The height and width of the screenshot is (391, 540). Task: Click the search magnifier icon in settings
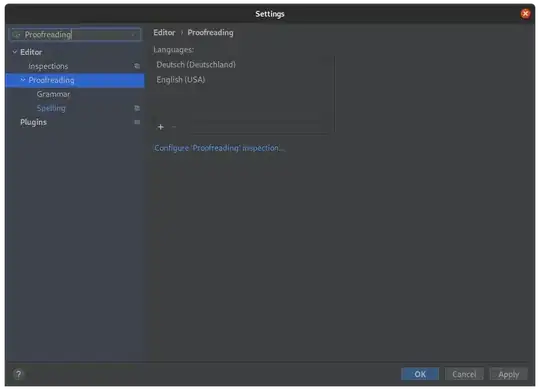[16, 34]
